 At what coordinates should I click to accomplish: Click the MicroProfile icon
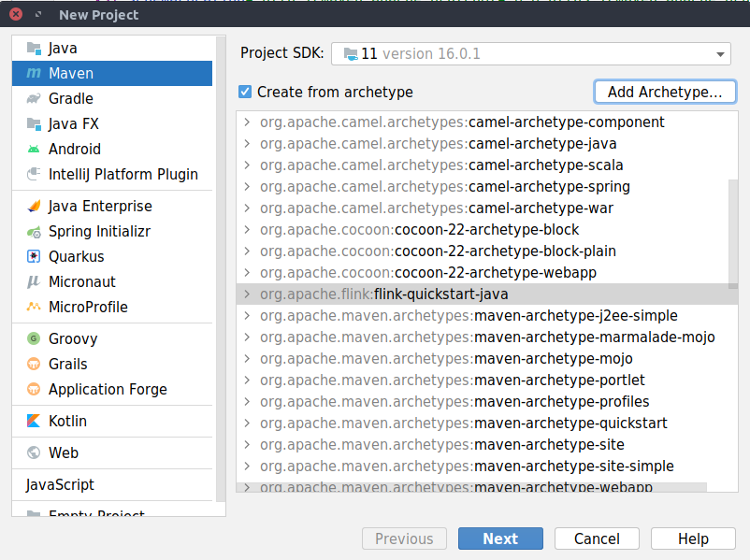34,307
